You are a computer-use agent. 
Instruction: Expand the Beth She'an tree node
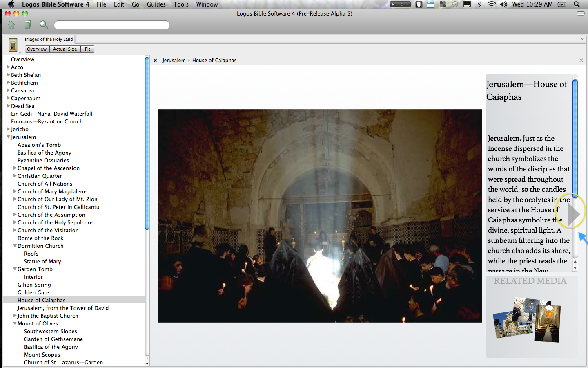point(8,75)
